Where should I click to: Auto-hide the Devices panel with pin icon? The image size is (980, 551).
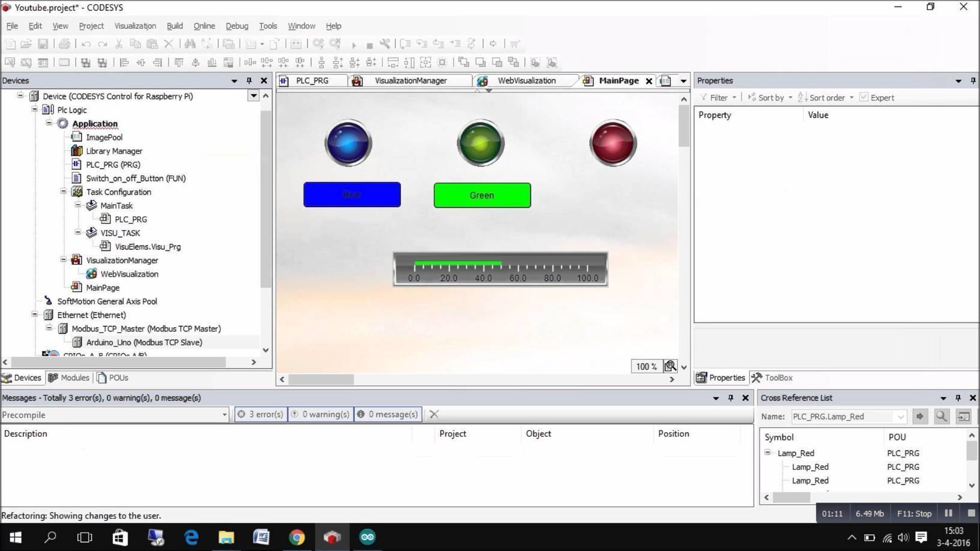(249, 80)
